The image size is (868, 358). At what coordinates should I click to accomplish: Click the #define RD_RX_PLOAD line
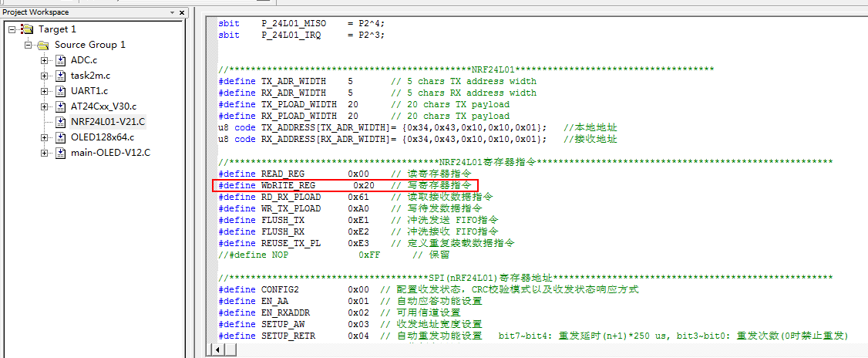click(355, 197)
